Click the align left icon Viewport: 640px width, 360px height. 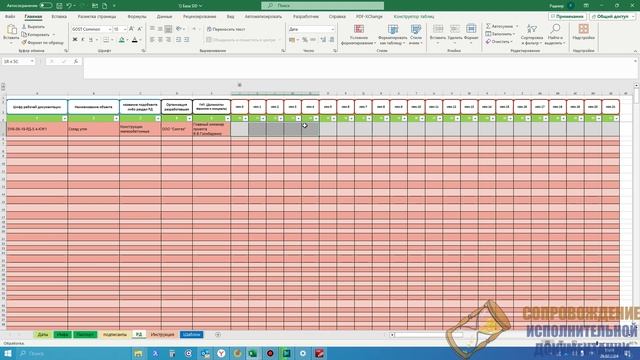tap(152, 40)
